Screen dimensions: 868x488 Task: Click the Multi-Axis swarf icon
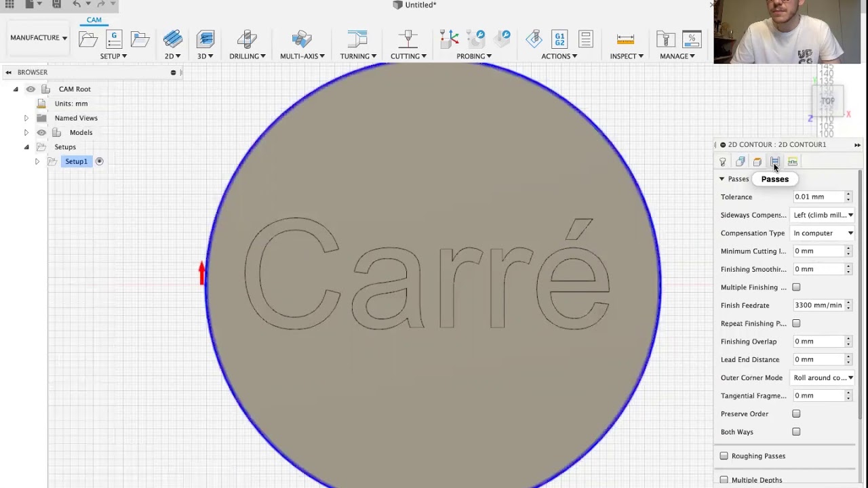(302, 39)
